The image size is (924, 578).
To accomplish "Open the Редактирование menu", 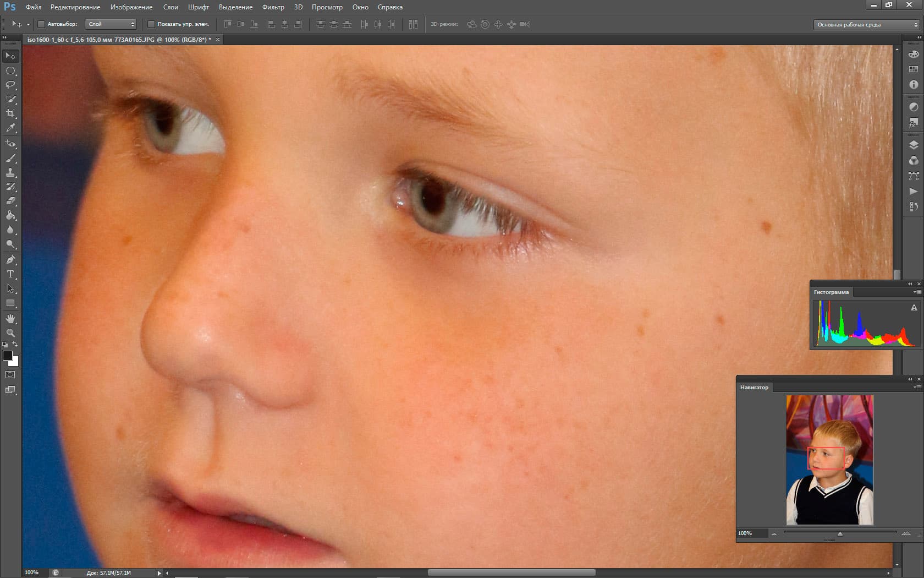I will pyautogui.click(x=75, y=7).
